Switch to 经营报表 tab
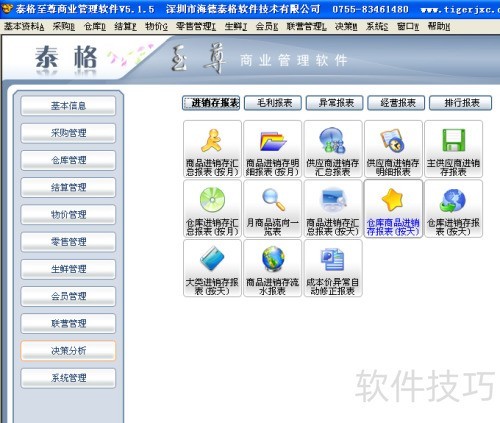Screen dimensions: 500x423 click(x=396, y=103)
